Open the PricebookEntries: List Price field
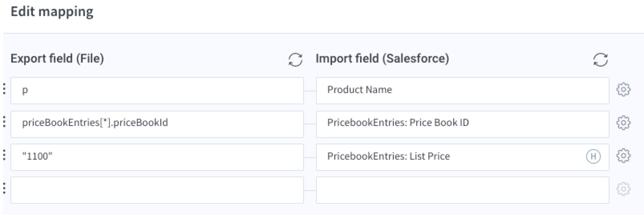Screen dimensions: 644x215 pos(463,157)
